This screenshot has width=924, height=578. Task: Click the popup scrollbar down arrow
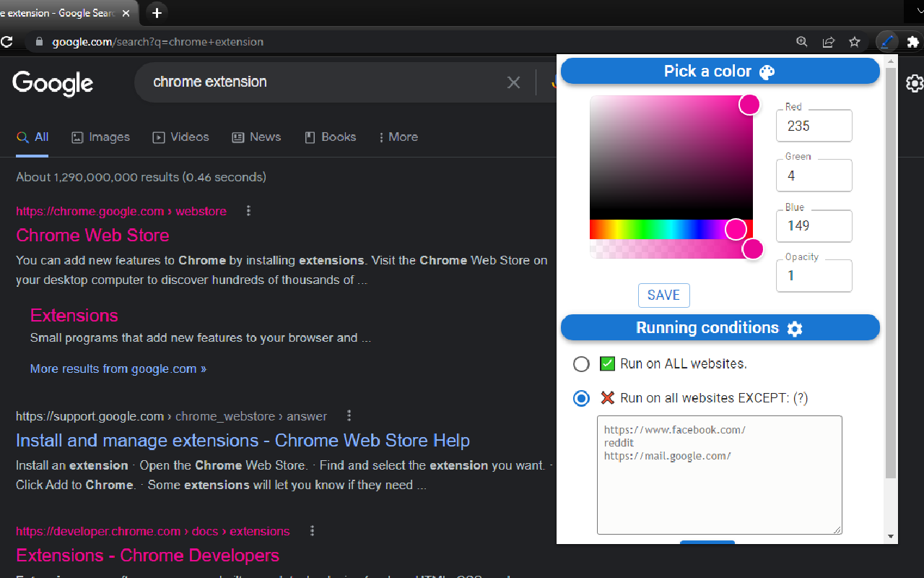tap(891, 537)
